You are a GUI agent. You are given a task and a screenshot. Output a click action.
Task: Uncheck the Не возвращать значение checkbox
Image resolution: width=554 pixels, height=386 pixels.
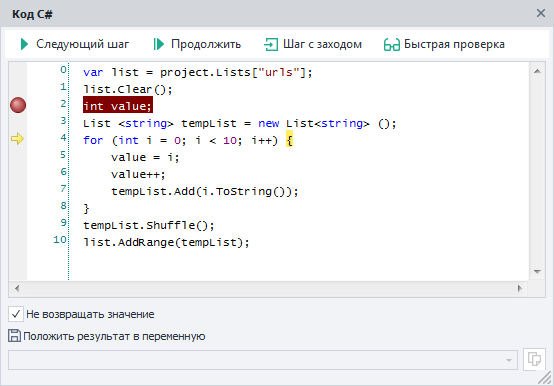pos(16,314)
